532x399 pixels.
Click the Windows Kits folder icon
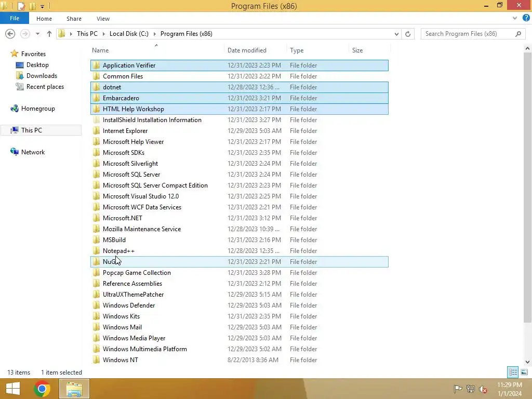(96, 316)
